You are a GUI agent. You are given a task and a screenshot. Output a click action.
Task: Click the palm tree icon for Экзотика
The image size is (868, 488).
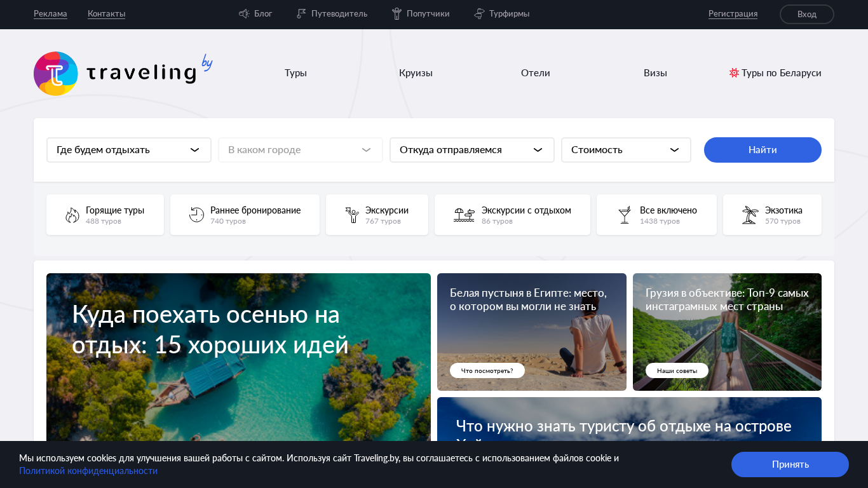tap(750, 215)
